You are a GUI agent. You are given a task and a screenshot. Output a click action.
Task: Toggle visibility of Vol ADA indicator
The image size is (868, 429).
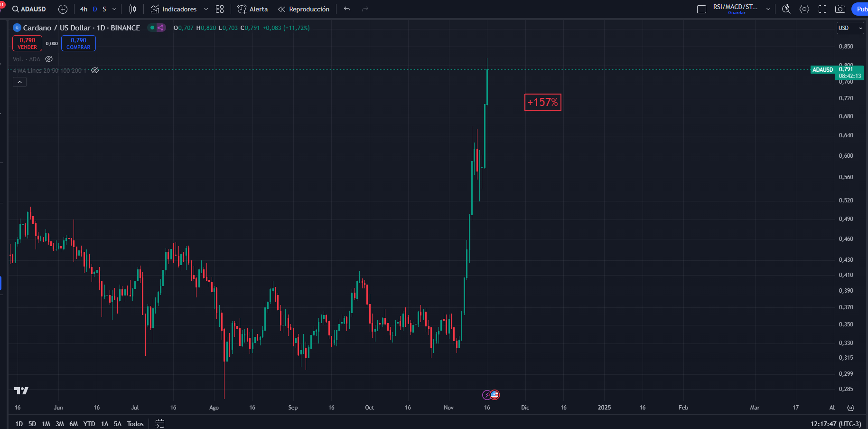point(49,59)
